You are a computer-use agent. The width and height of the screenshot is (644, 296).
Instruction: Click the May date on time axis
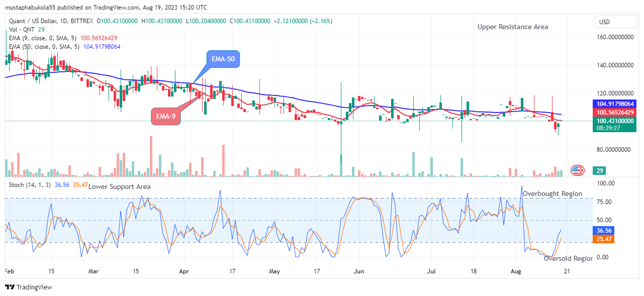click(274, 270)
